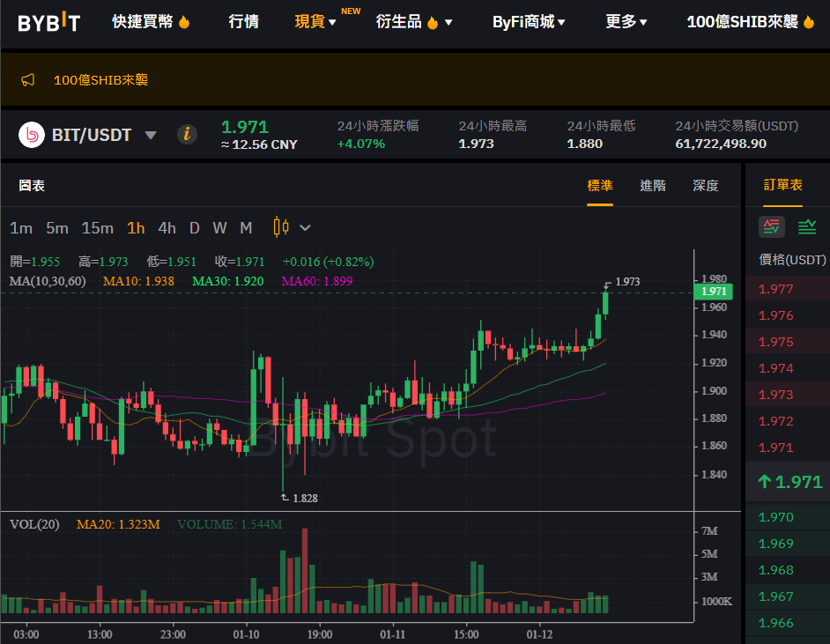Click the 1.971 current price axis label

click(x=714, y=292)
